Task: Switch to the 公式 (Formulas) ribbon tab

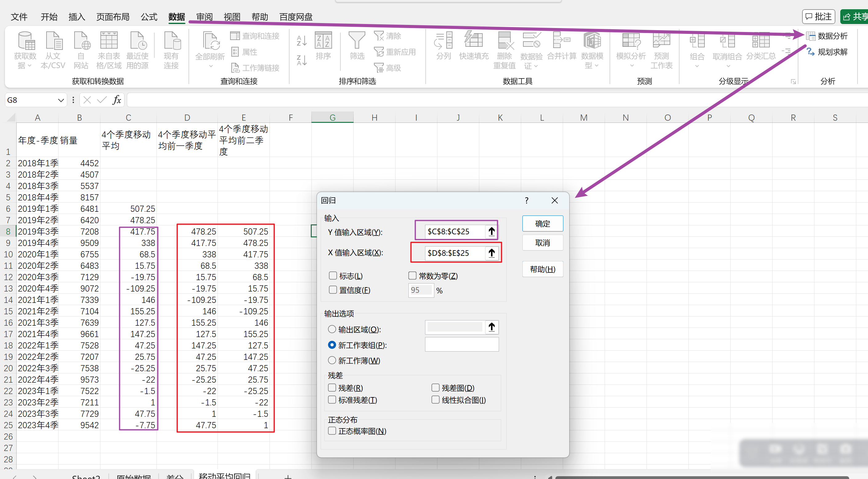Action: (148, 17)
